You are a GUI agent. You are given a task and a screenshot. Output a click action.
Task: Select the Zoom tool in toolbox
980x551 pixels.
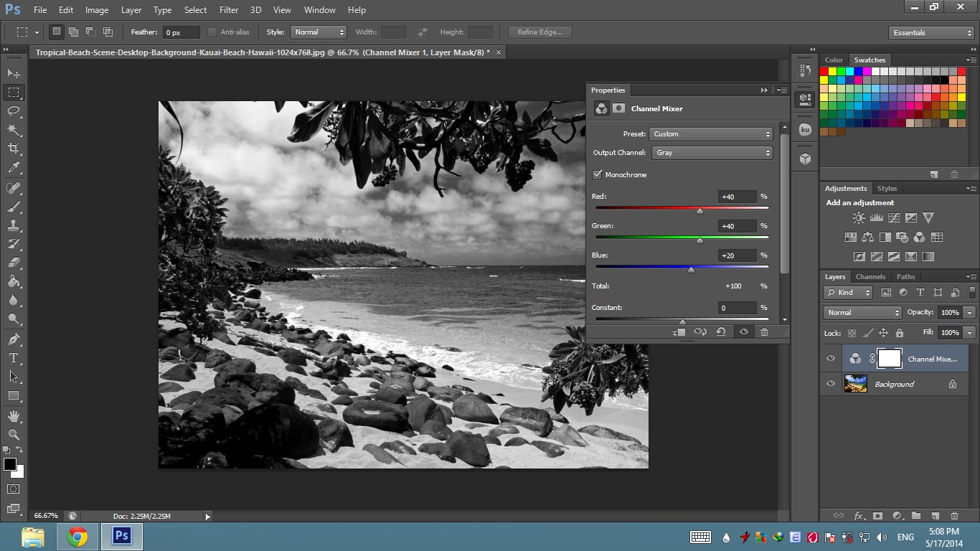pos(14,434)
